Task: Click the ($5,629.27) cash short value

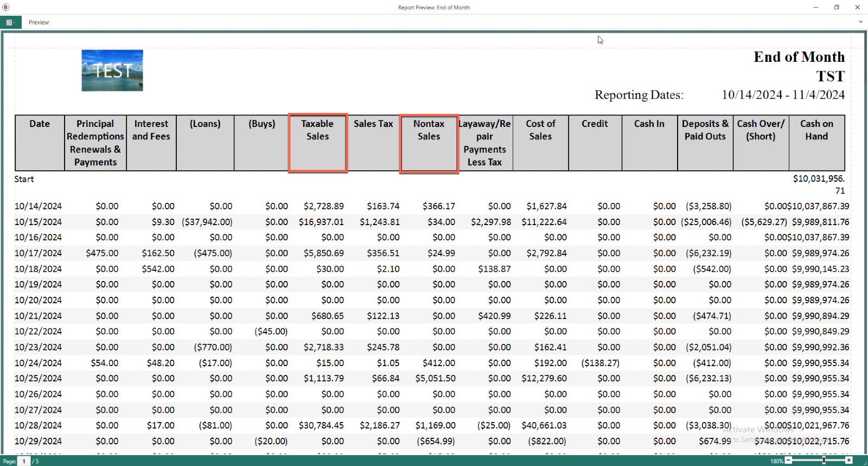Action: click(764, 222)
